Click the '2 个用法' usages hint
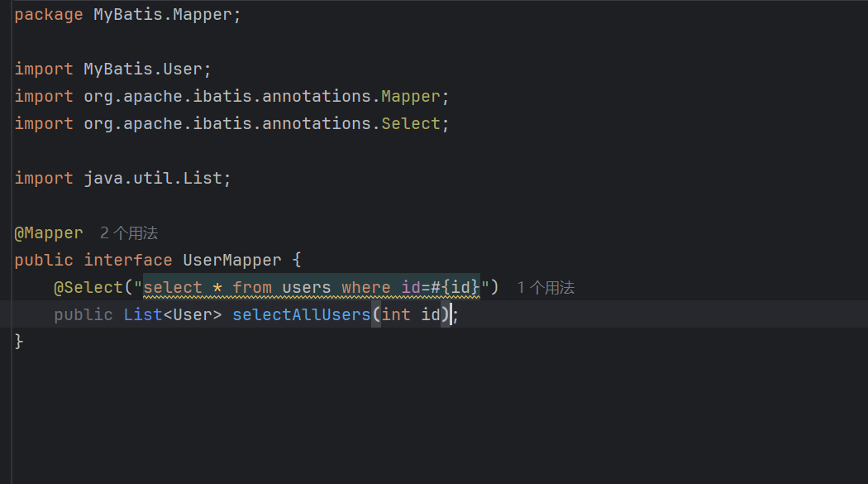The width and height of the screenshot is (868, 484). tap(128, 233)
